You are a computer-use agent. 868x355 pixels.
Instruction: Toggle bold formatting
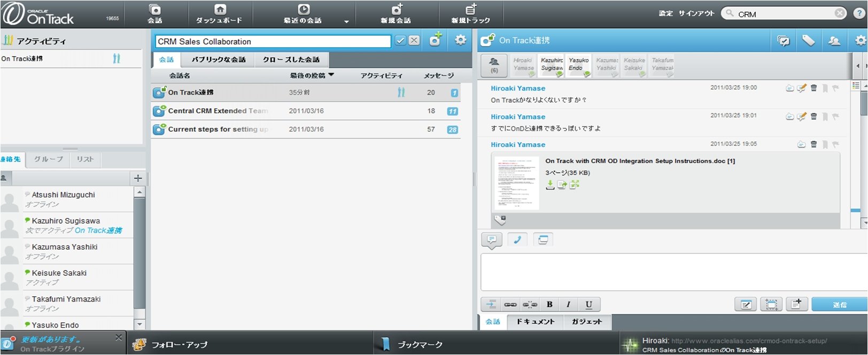pyautogui.click(x=549, y=305)
